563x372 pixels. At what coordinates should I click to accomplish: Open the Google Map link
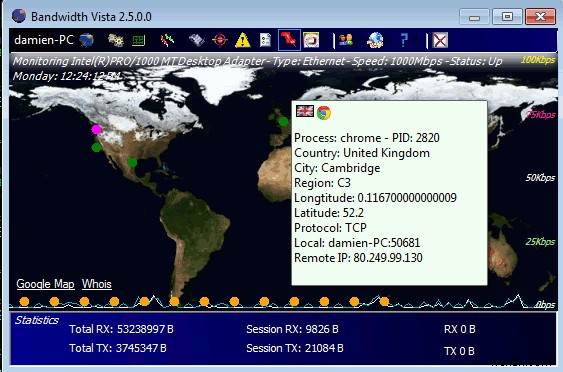45,284
